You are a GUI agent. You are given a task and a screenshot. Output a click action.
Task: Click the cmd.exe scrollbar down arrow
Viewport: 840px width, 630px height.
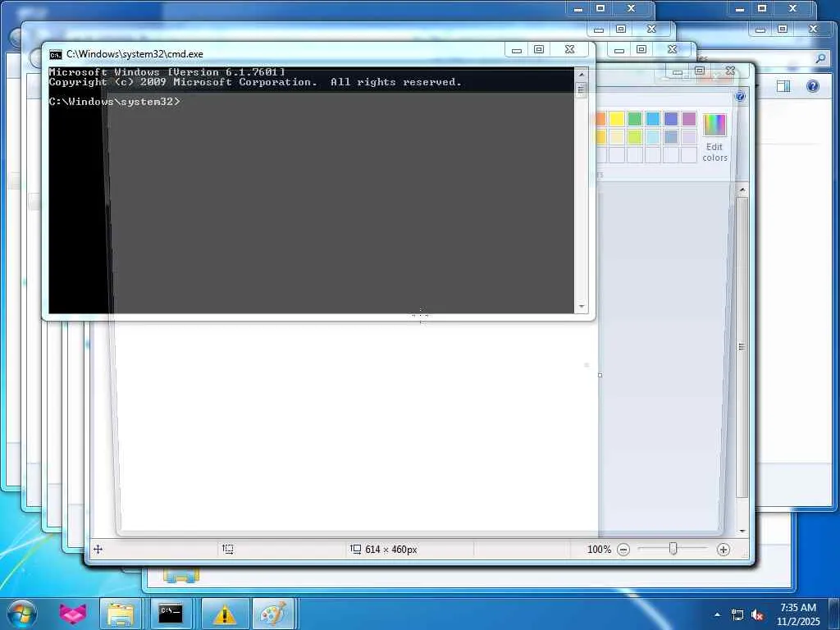coord(582,307)
